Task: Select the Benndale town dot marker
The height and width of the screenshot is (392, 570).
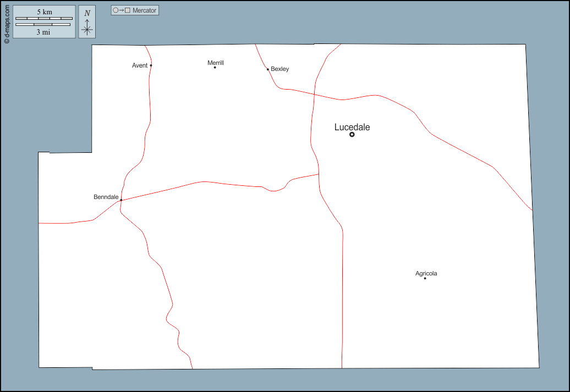Action: click(121, 200)
